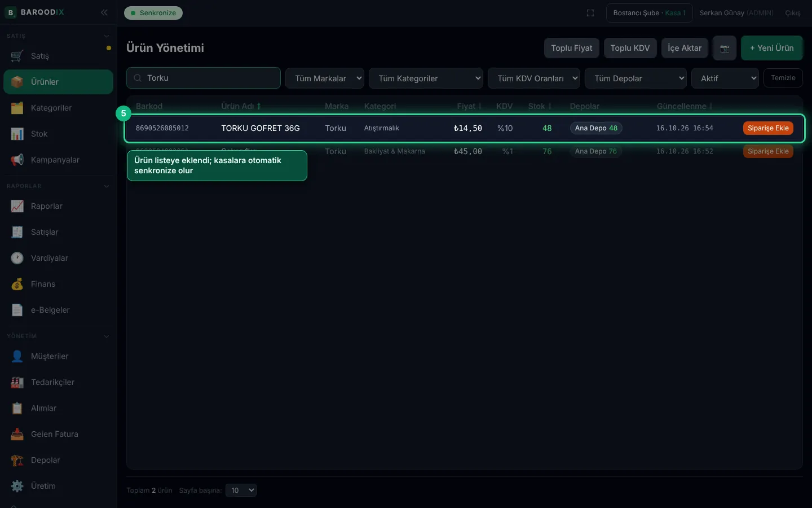Open the Finans money bag icon
812x508 pixels.
tap(17, 284)
